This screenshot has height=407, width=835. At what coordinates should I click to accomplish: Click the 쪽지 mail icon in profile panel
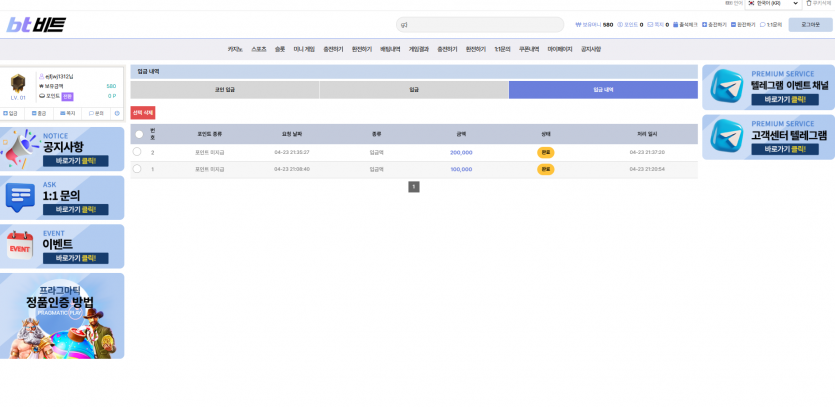[x=62, y=113]
